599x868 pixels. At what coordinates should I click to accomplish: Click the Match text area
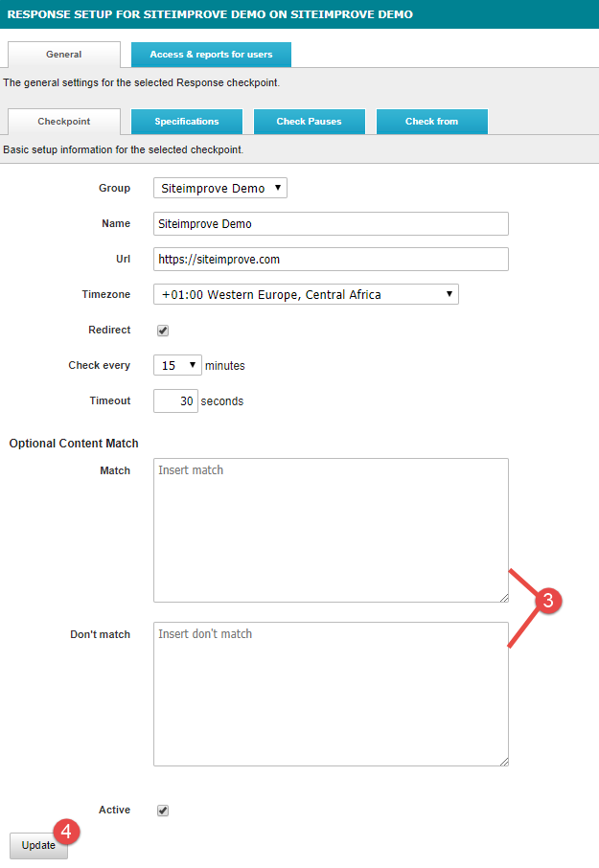point(331,531)
